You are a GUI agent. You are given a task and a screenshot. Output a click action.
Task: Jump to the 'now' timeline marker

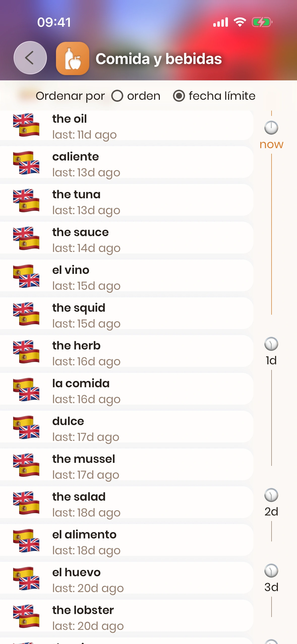click(x=272, y=145)
